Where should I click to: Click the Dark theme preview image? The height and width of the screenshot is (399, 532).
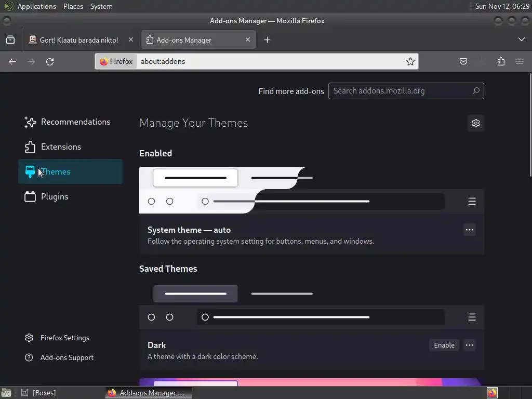[x=312, y=305]
